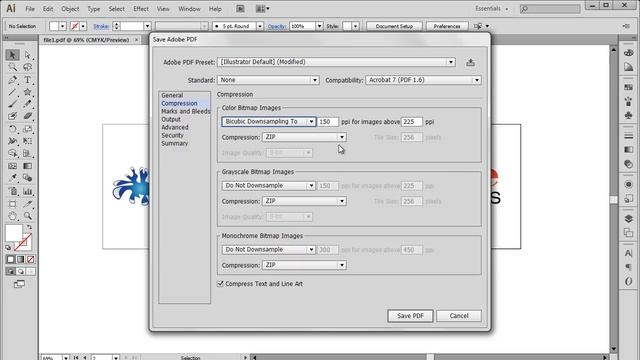The image size is (640, 360).
Task: Select the Width tool
Action: point(12,141)
